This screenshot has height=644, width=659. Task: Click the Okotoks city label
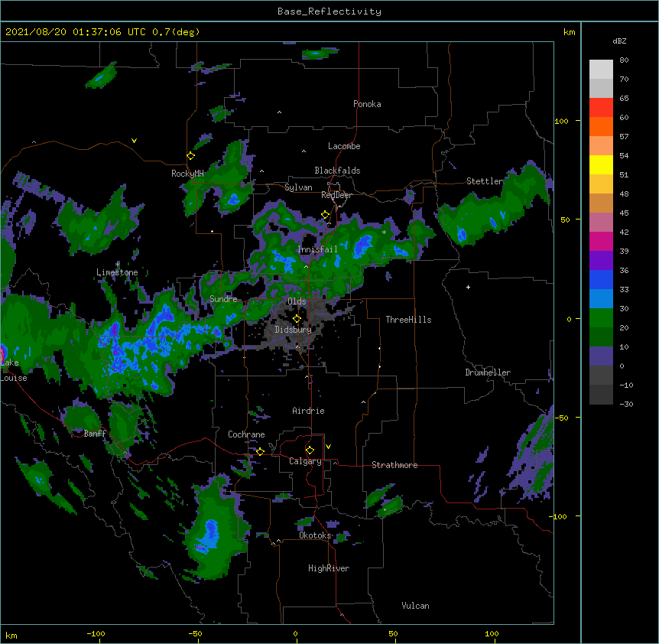coord(315,535)
